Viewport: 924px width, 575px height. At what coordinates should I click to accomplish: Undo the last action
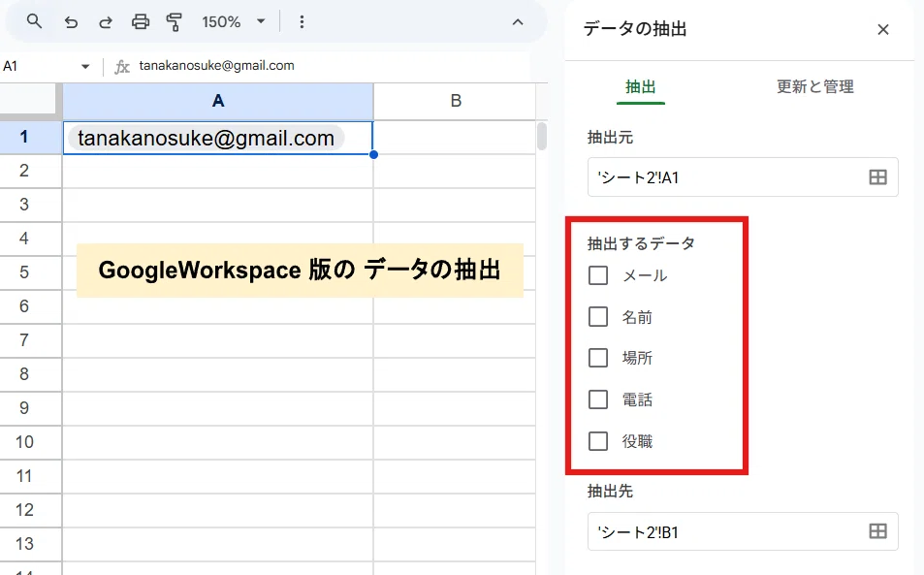click(71, 22)
